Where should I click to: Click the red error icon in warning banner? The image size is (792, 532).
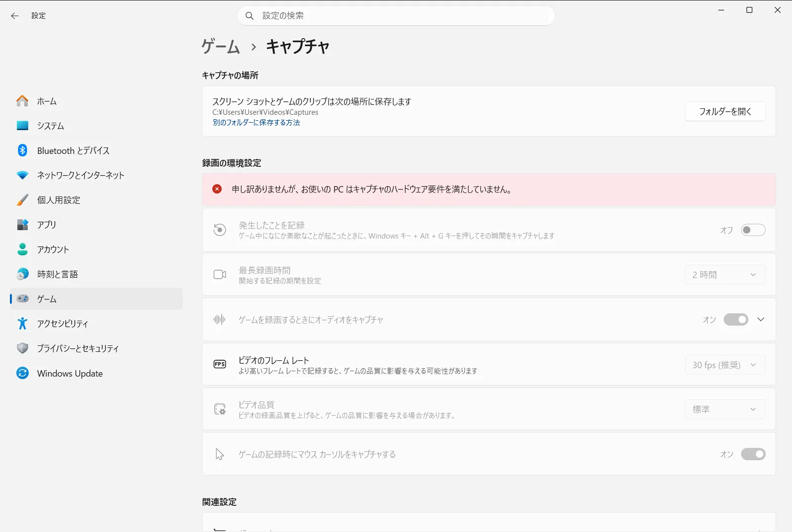(x=217, y=189)
